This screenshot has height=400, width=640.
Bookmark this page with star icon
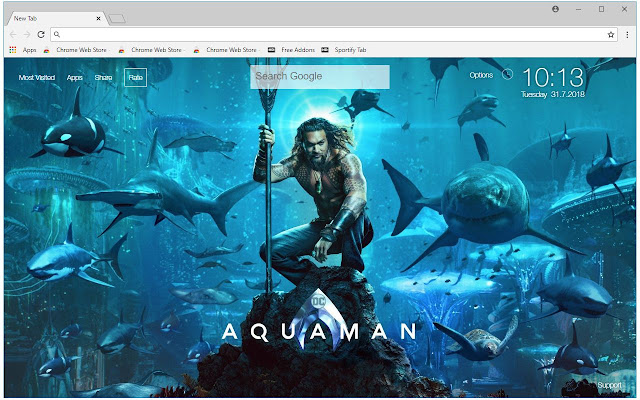[x=611, y=35]
